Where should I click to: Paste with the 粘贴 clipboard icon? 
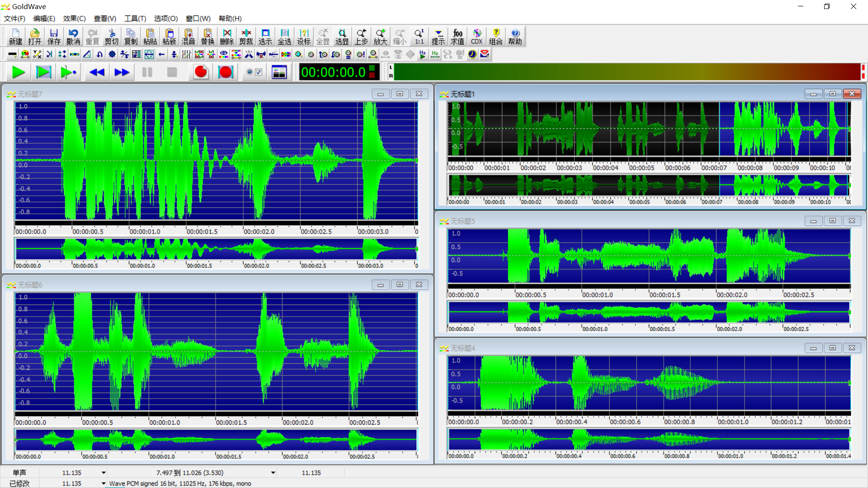pyautogui.click(x=150, y=37)
